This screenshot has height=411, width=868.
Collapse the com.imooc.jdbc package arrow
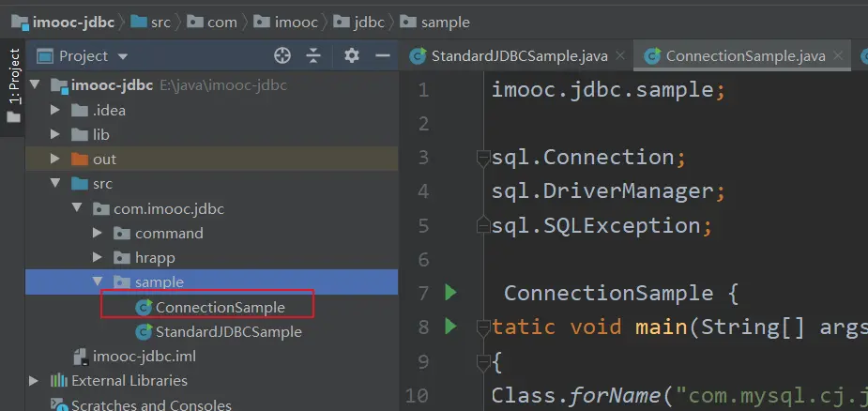click(76, 209)
